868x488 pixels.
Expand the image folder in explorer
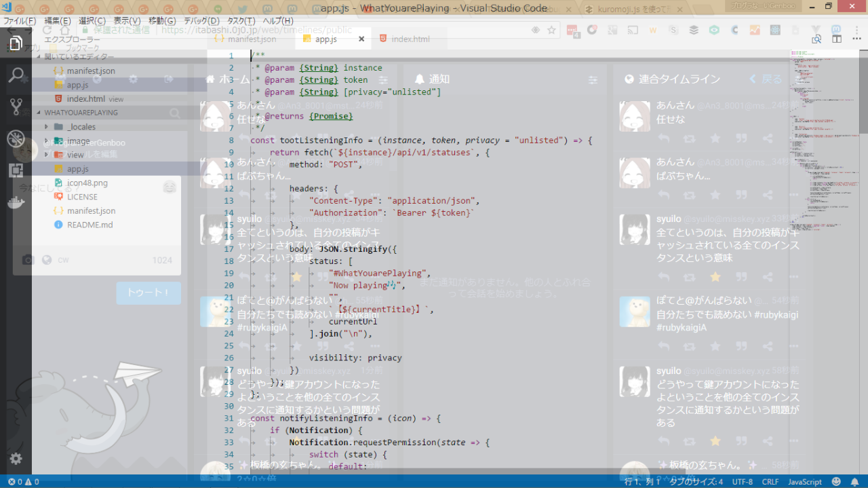pos(78,141)
